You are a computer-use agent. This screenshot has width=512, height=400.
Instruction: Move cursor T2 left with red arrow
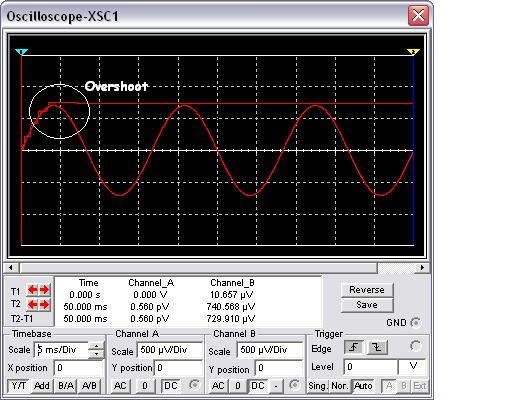pos(32,304)
